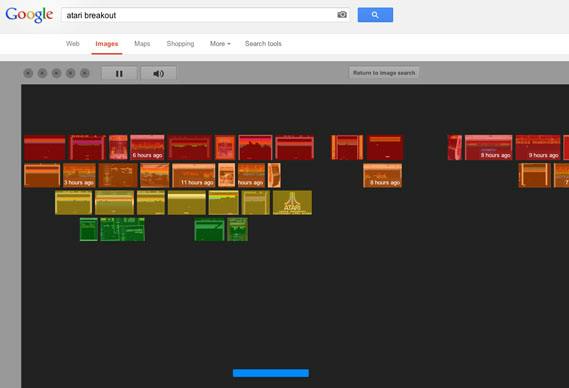Click the red brick labeled 6 hours ago

[x=147, y=147]
